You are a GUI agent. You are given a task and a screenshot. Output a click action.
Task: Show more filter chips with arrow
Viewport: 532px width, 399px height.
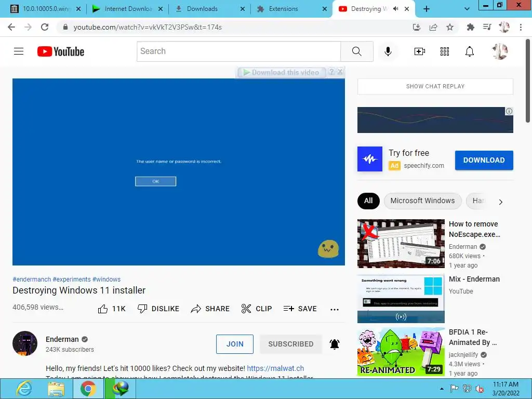click(500, 202)
